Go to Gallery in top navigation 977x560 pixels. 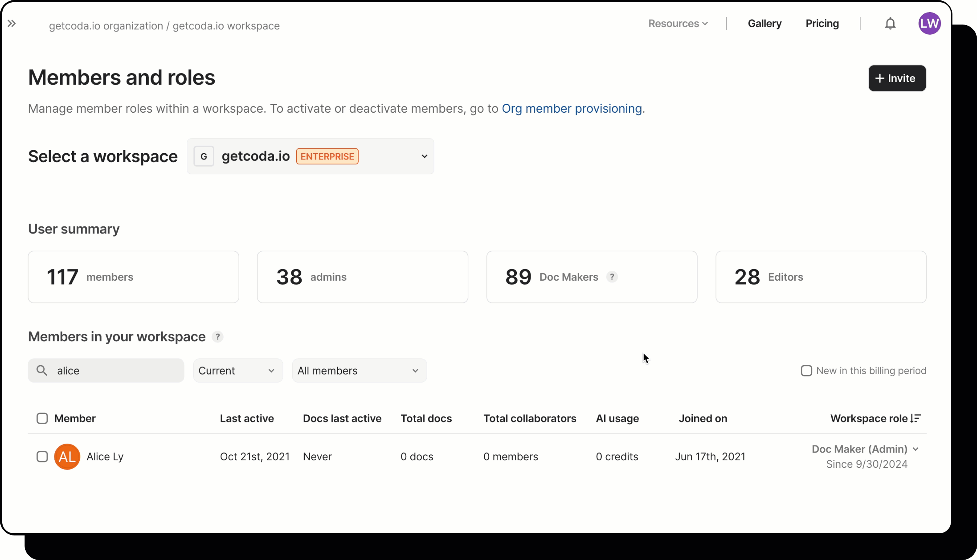click(764, 24)
